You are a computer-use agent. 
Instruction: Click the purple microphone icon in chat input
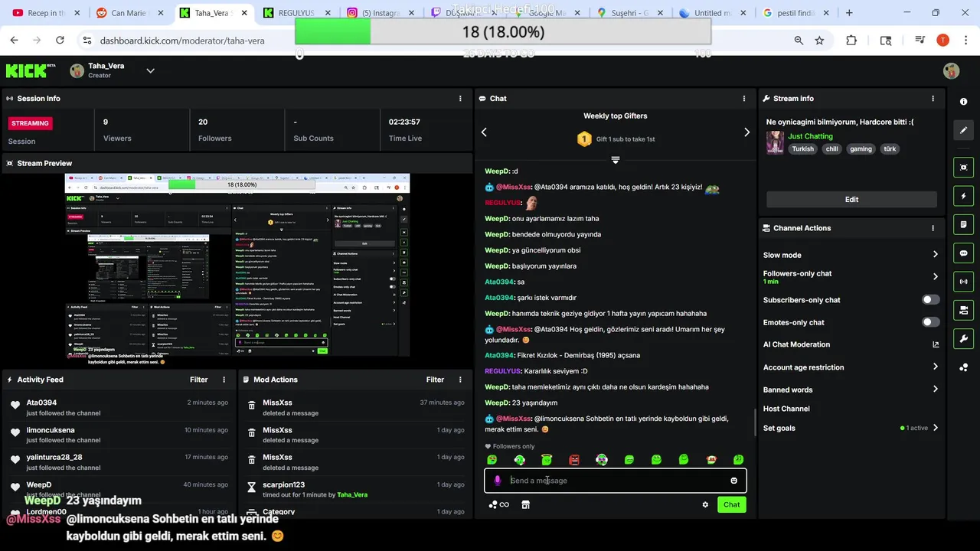pos(498,481)
